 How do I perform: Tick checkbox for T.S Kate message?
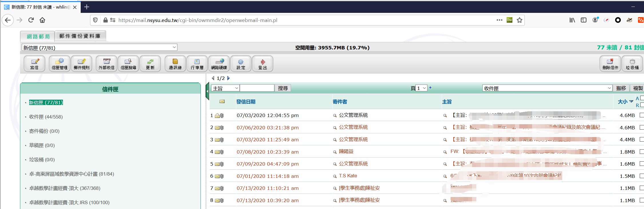click(x=642, y=176)
